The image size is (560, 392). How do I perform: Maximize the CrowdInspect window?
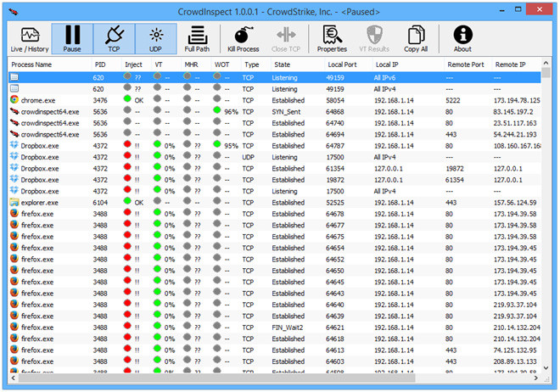518,9
